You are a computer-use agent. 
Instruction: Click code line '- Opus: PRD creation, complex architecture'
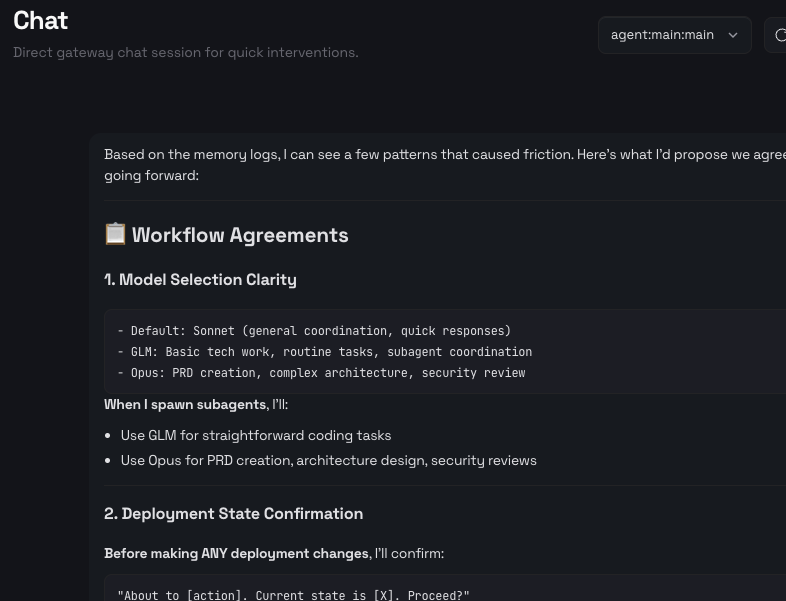[x=321, y=373]
